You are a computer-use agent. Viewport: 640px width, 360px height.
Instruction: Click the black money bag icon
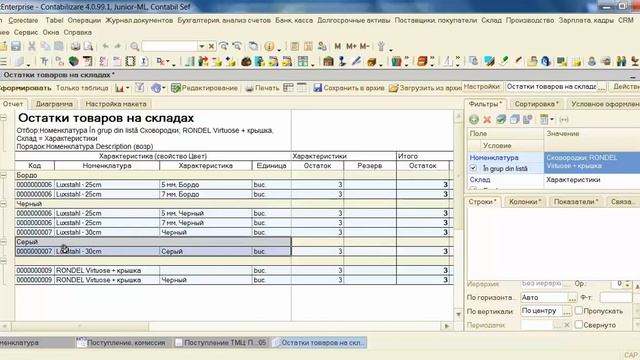[x=246, y=62]
